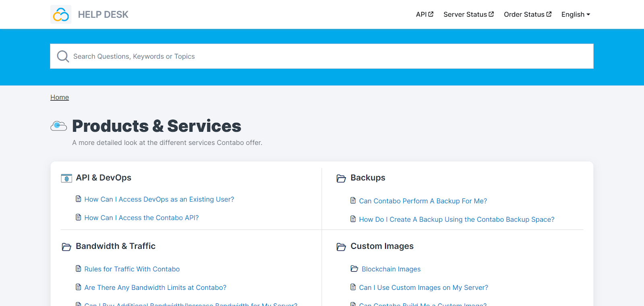The height and width of the screenshot is (306, 644).
Task: Open Server Status in the top navigation
Action: click(469, 14)
